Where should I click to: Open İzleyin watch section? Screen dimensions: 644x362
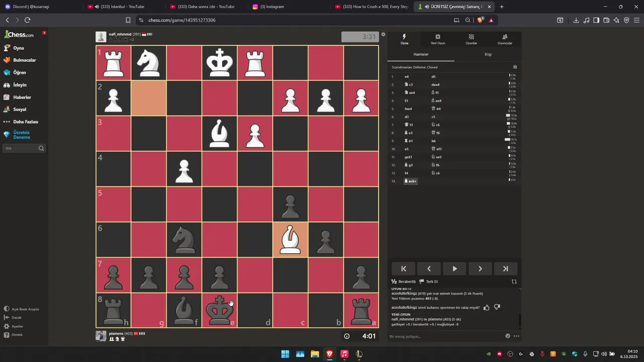coord(15,85)
